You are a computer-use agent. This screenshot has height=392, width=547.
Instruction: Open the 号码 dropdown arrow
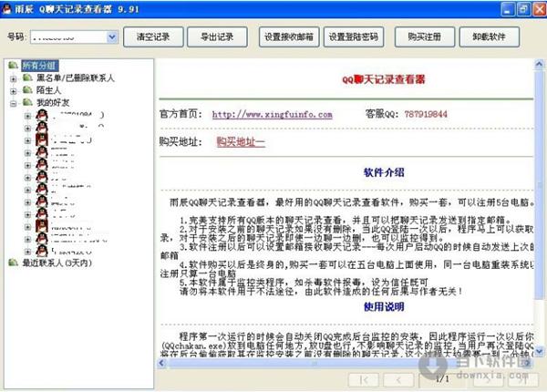(112, 37)
